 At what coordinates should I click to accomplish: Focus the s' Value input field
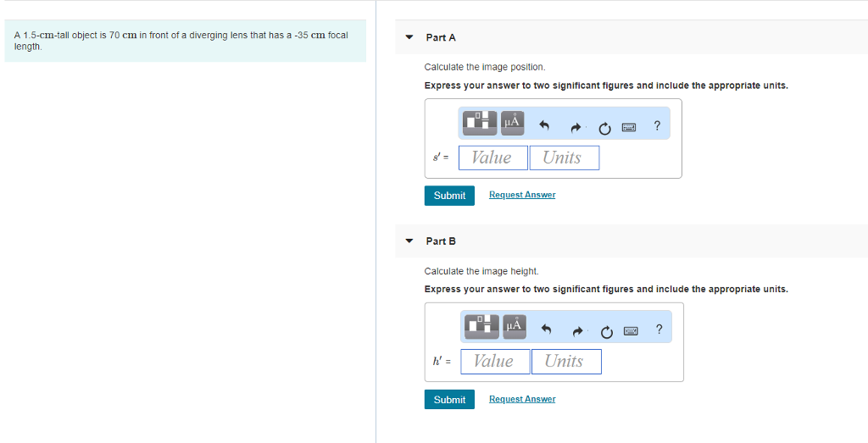492,158
